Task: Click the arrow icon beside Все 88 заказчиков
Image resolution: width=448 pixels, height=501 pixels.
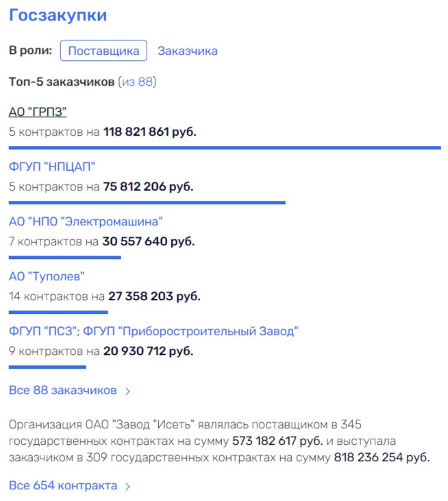Action: tap(127, 391)
